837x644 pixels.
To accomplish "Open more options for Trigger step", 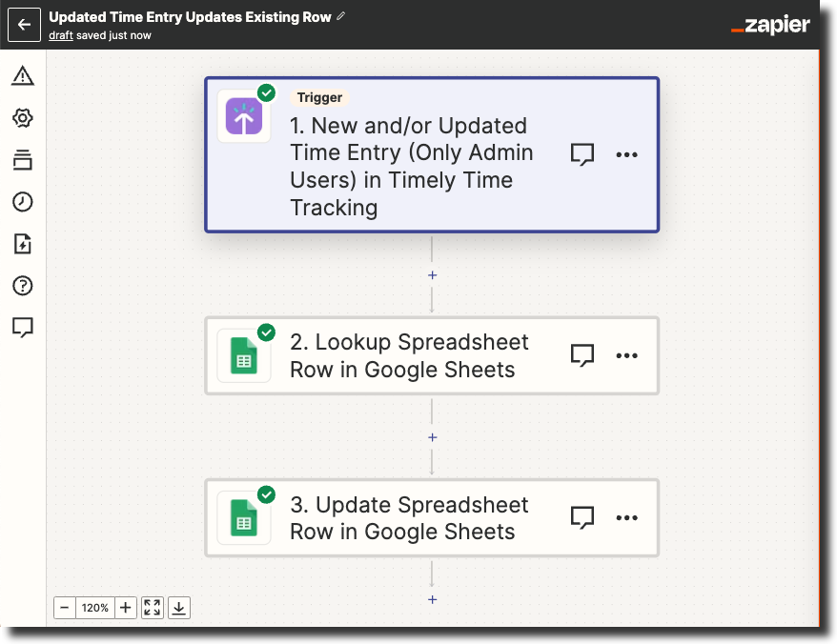I will [x=626, y=154].
